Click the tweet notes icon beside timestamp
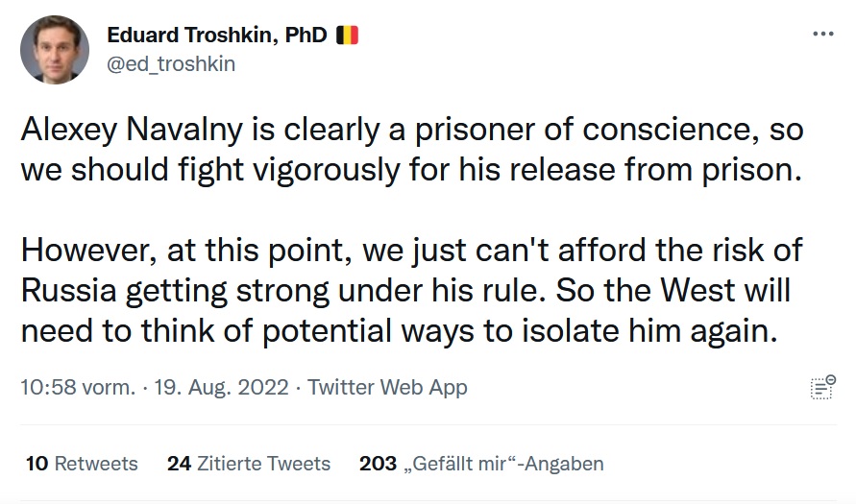Screen dimensions: 856x504 pyautogui.click(x=822, y=387)
